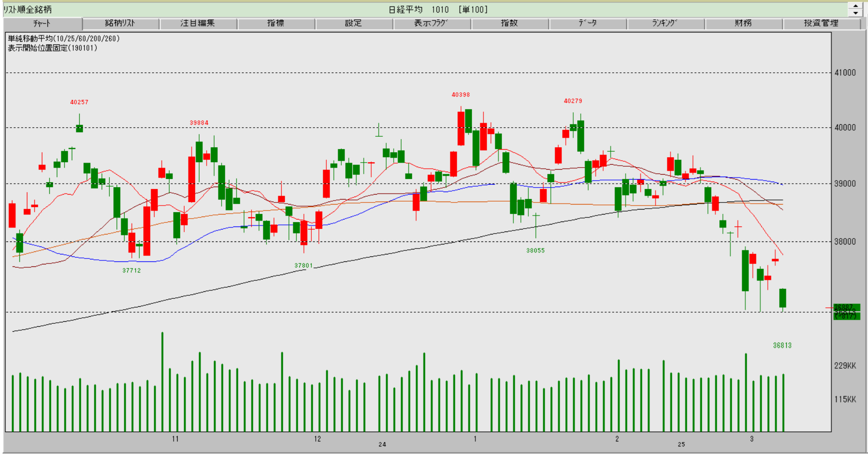Click the 表示開始位置固定(190101) text
Screen dimensions: 868x454
[52, 48]
